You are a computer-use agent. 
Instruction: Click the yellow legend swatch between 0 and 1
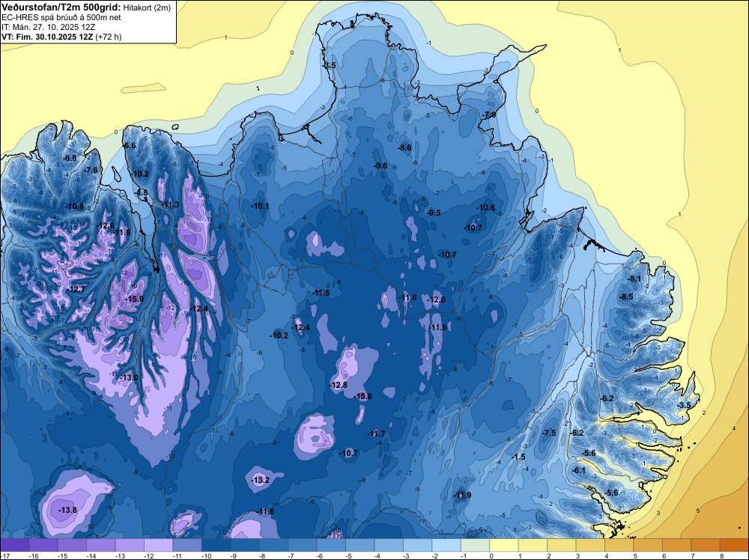(504, 545)
